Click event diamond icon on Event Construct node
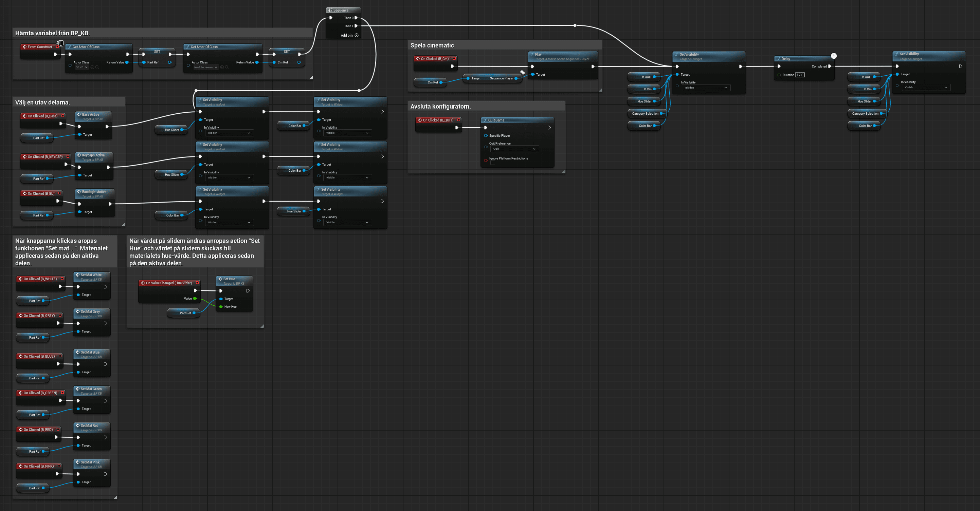Screen dimensions: 980x511 point(25,47)
